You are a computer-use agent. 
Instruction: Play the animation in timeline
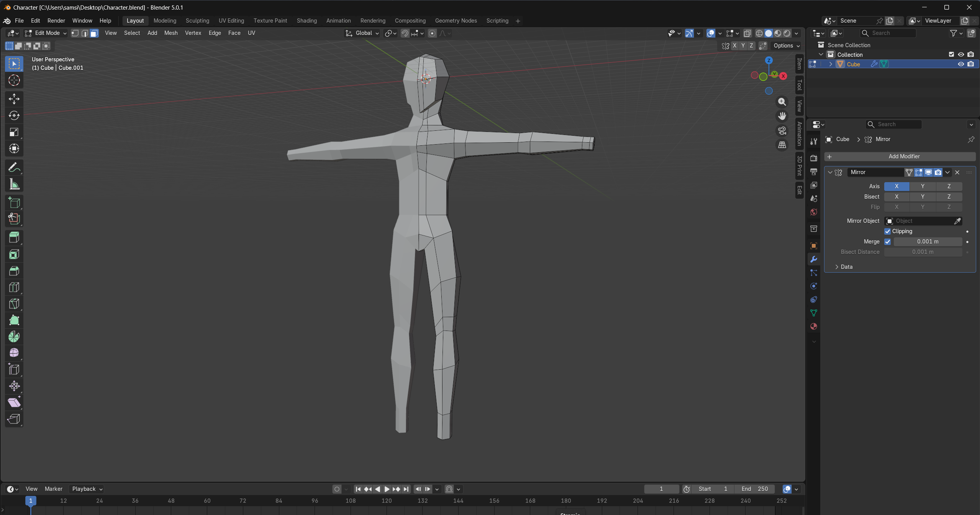(x=387, y=489)
